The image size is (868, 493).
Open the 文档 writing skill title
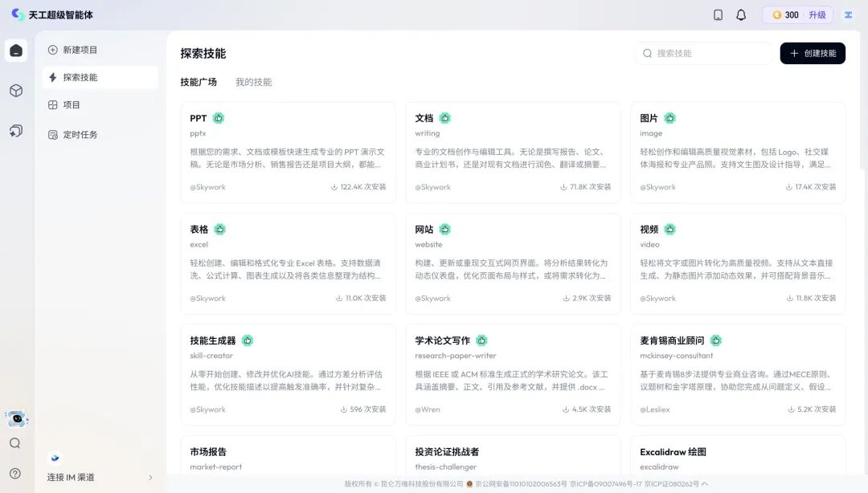coord(424,118)
